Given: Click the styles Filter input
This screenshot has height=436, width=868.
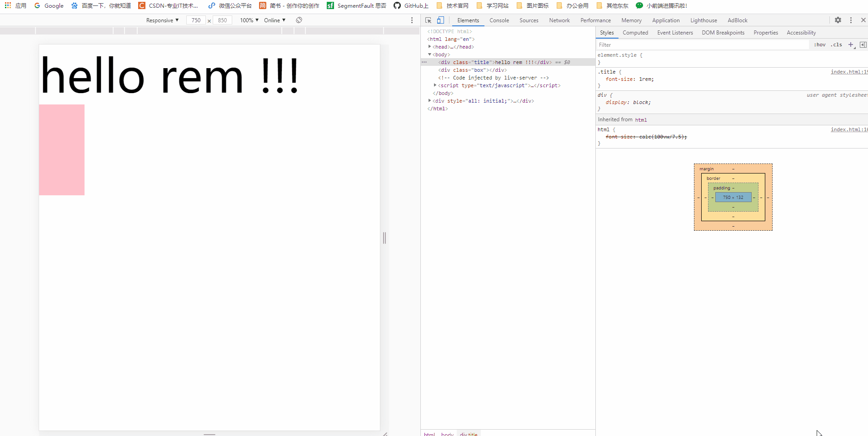Looking at the screenshot, I should pos(703,45).
